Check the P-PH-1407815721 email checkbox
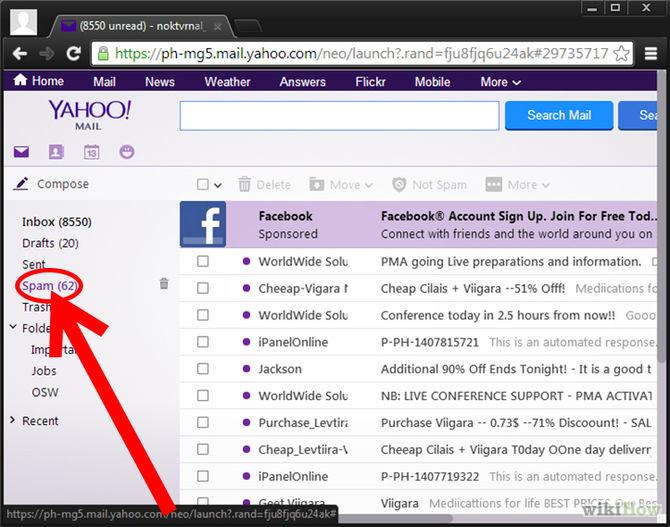 click(203, 342)
